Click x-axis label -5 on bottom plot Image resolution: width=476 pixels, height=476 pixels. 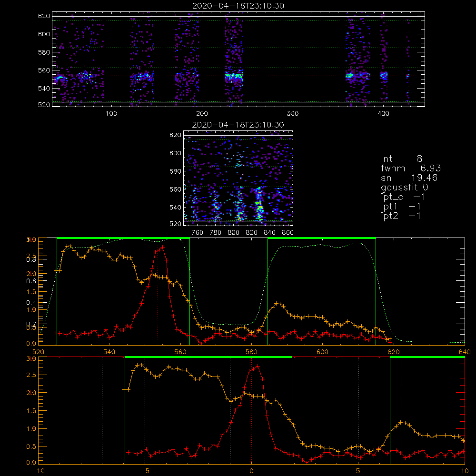coord(145,471)
